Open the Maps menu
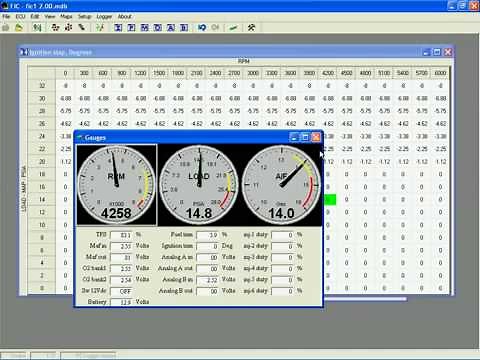This screenshot has height=360, width=480. point(66,16)
